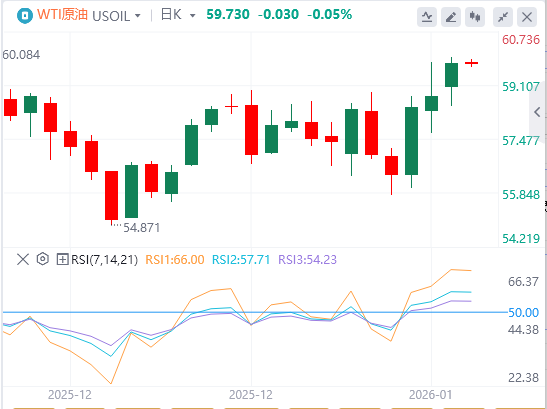Toggle RSI1 orange line label
This screenshot has height=409, width=547.
click(x=174, y=260)
